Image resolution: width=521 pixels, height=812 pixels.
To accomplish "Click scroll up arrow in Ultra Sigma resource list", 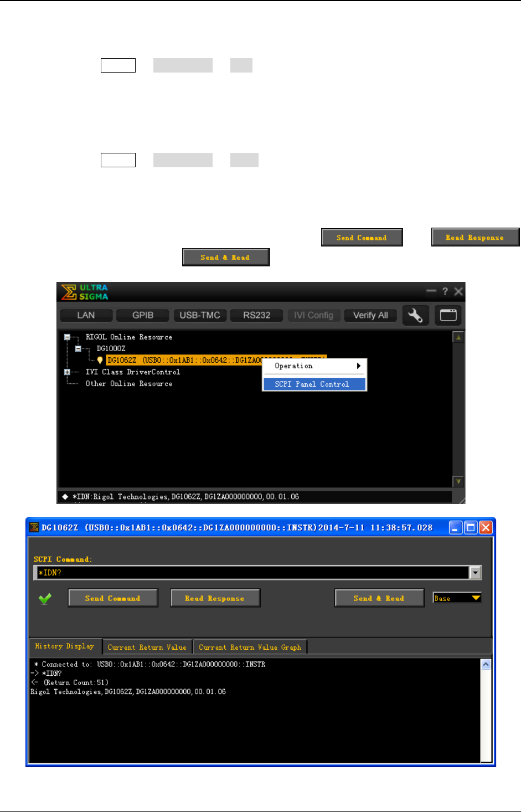I will [x=458, y=337].
